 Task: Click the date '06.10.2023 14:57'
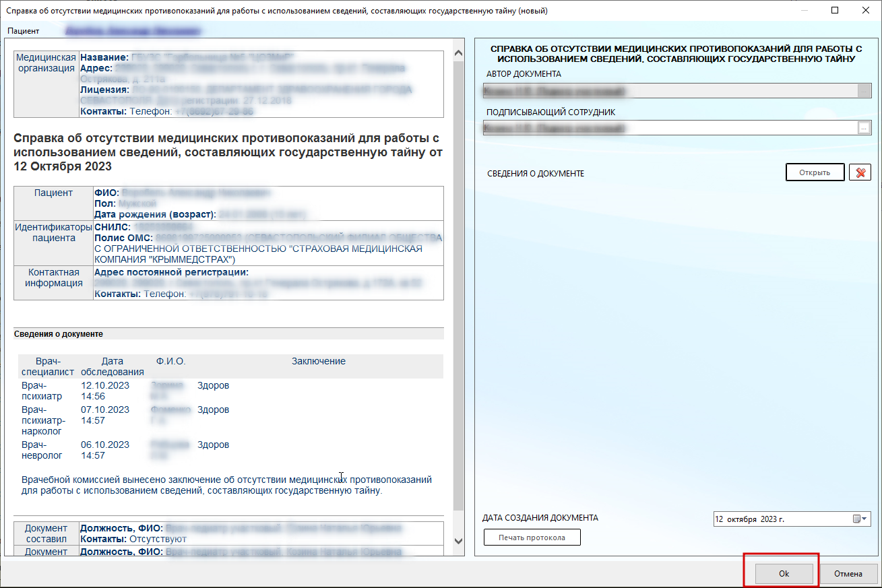[x=105, y=450]
